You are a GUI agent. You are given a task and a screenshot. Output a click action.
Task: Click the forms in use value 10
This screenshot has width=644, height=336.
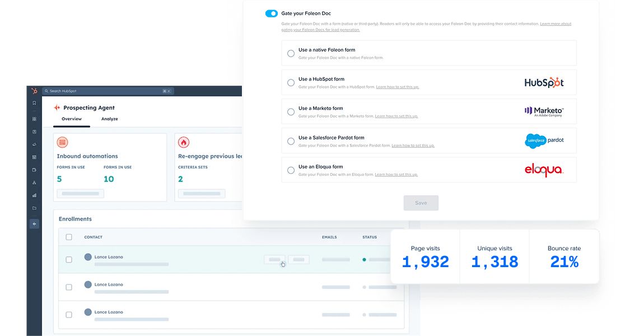tap(109, 179)
